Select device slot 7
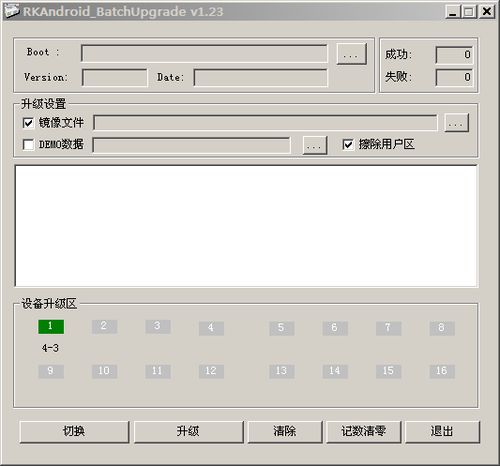The width and height of the screenshot is (500, 466). click(388, 328)
